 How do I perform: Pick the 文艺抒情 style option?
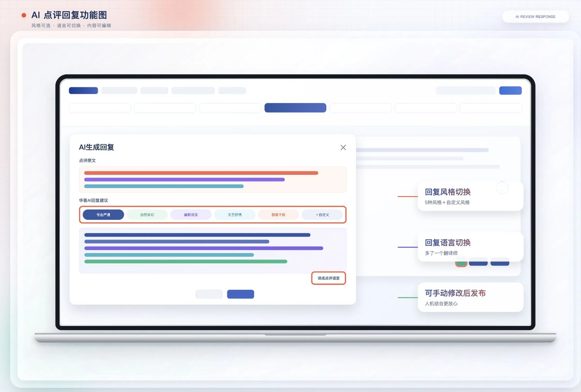tap(235, 215)
